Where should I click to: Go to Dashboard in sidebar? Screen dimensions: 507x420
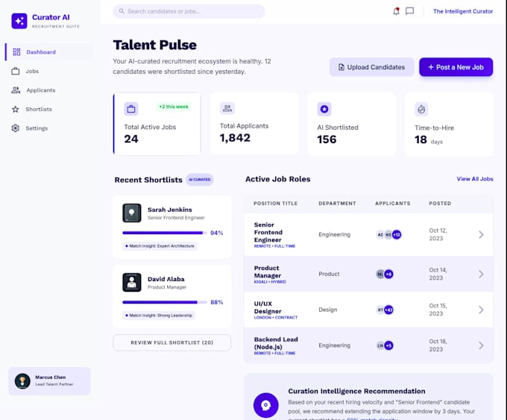click(50, 51)
